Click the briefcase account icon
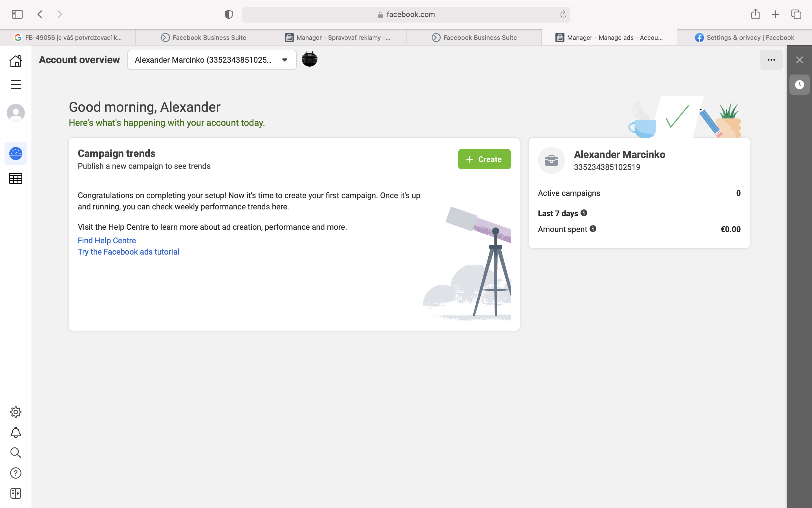 click(x=551, y=160)
